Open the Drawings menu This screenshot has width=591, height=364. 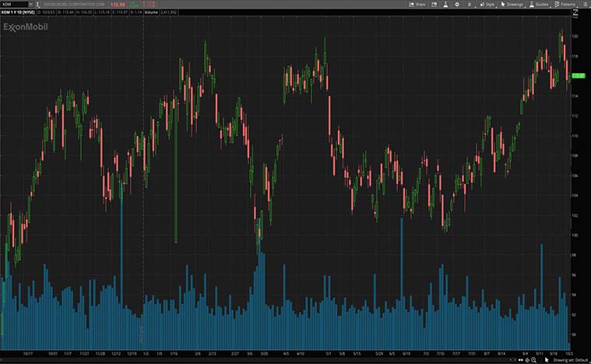click(x=512, y=4)
